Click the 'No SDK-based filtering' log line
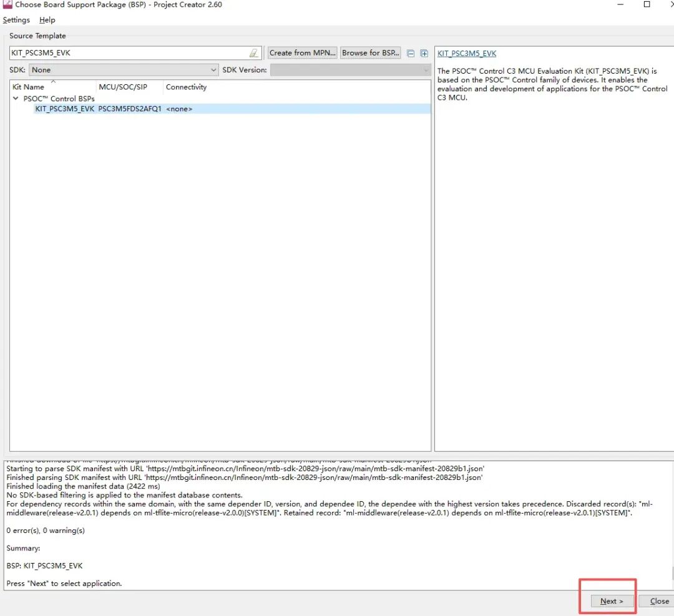The image size is (674, 616). (124, 495)
